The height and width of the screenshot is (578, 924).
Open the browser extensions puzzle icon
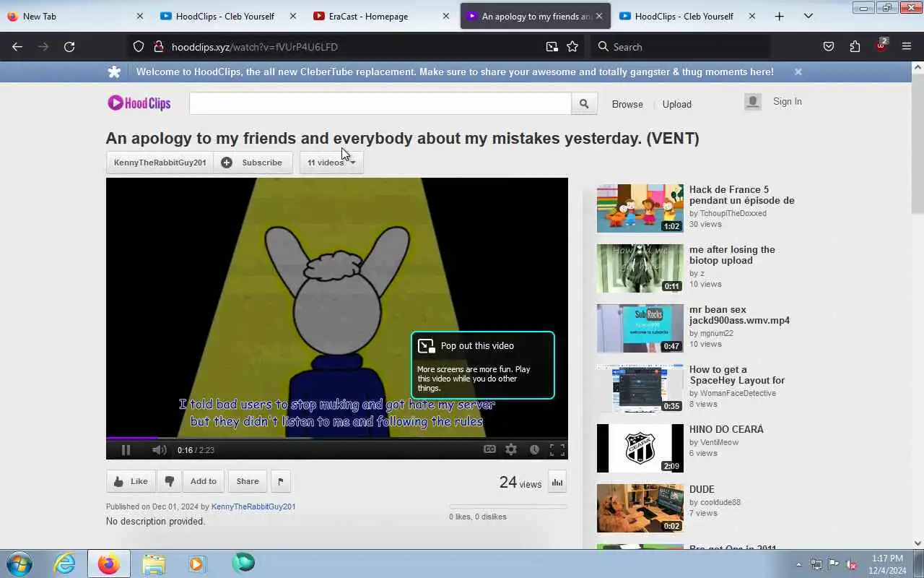coord(855,46)
